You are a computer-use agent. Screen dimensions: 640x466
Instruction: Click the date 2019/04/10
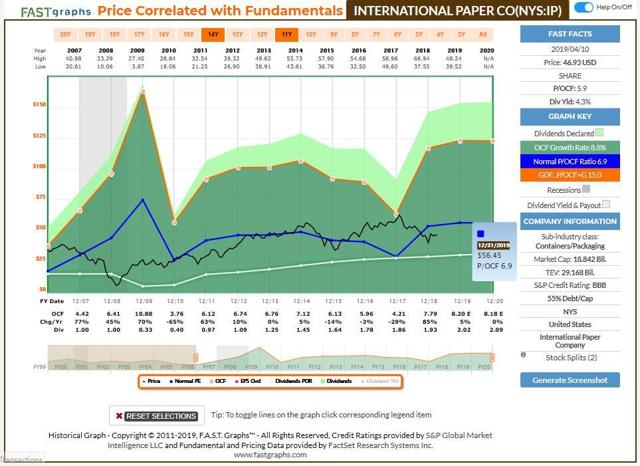tap(570, 49)
